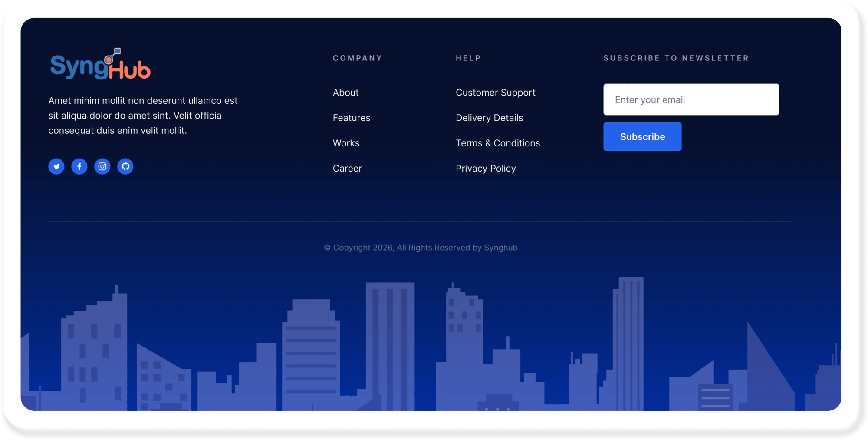Open the Career page link

(x=347, y=169)
